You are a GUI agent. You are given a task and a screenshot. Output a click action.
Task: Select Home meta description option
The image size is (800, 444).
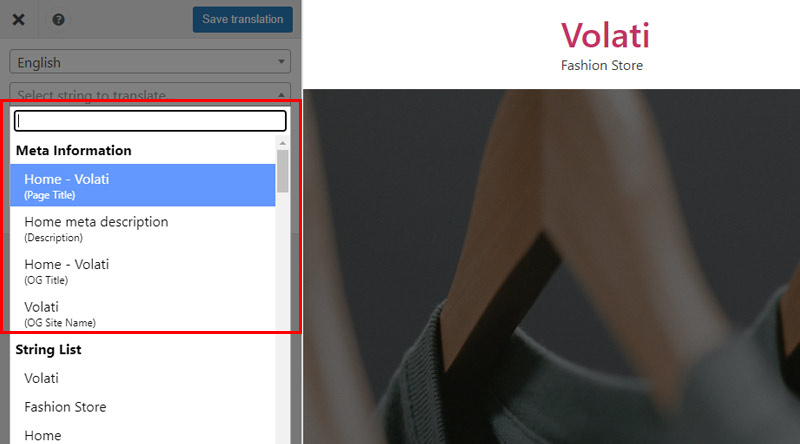pyautogui.click(x=142, y=228)
